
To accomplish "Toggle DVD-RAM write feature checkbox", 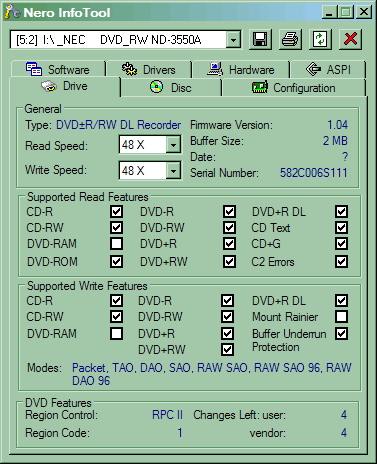I will click(x=116, y=333).
